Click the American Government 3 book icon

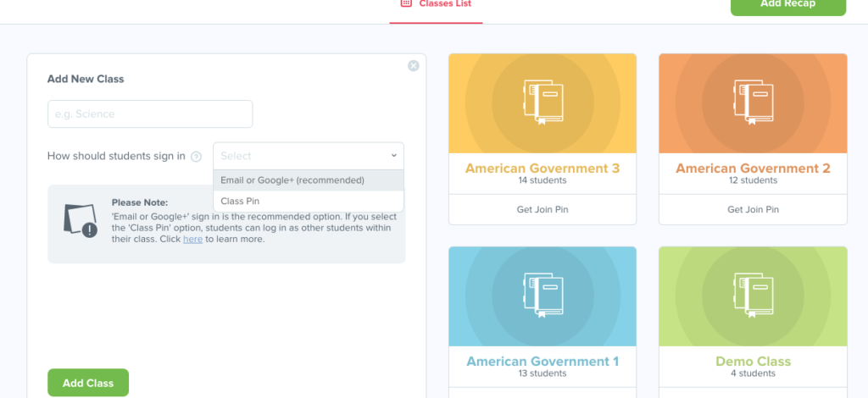[542, 102]
